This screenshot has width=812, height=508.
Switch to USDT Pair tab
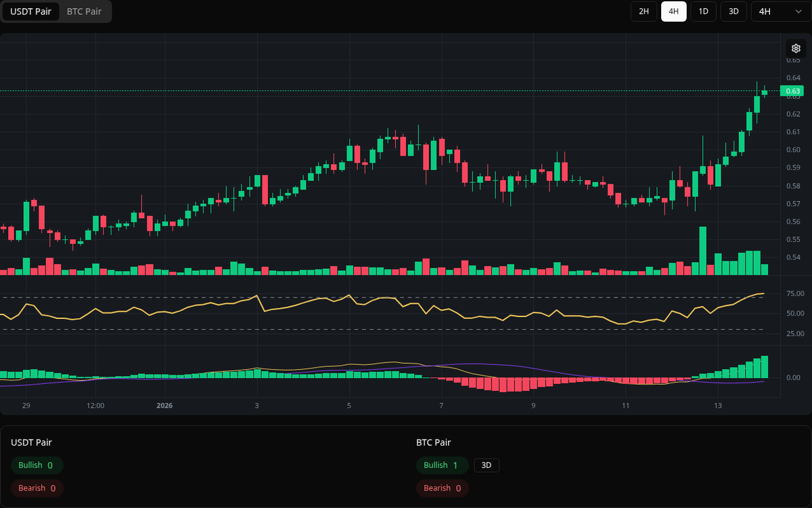tap(30, 12)
